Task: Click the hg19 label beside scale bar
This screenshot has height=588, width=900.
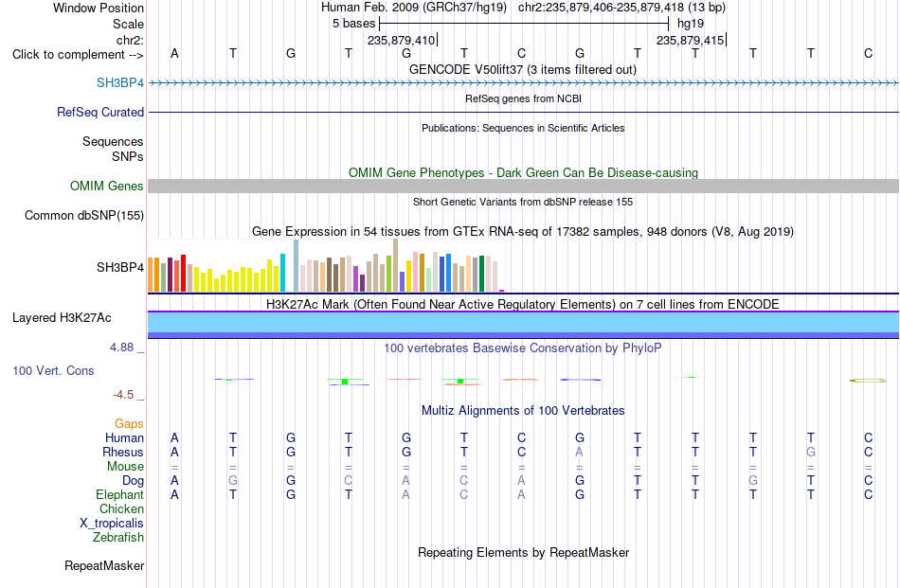Action: click(691, 24)
